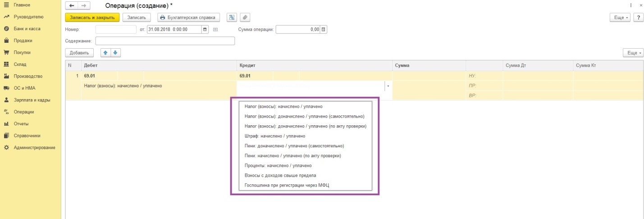Move the row up with the blue arrow
Image resolution: width=644 pixels, height=219 pixels.
(x=105, y=53)
